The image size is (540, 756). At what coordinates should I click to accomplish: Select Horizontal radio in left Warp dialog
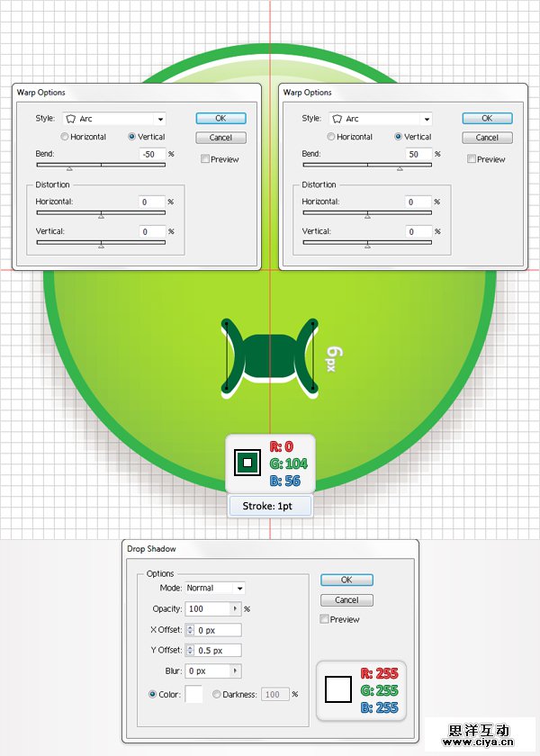(x=65, y=137)
